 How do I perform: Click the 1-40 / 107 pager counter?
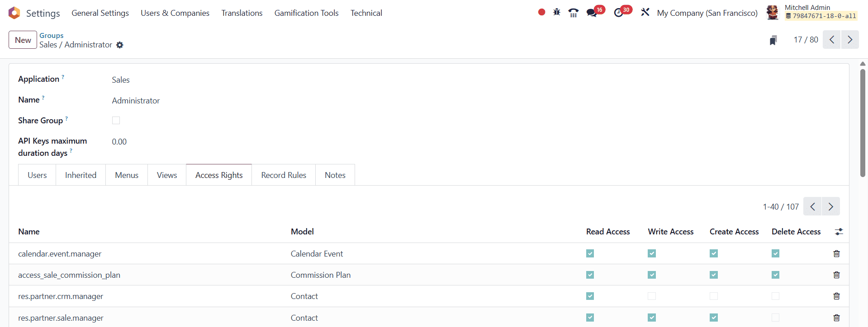coord(781,206)
